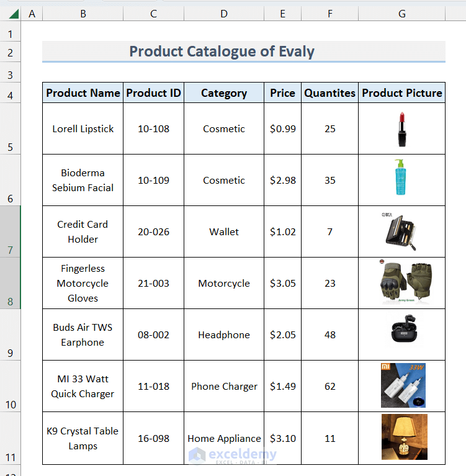This screenshot has height=476, width=466.
Task: Select the Headphone category cell
Action: point(224,335)
